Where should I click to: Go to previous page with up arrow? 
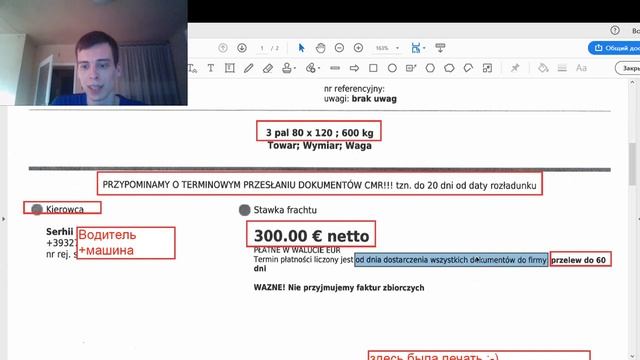click(x=223, y=48)
